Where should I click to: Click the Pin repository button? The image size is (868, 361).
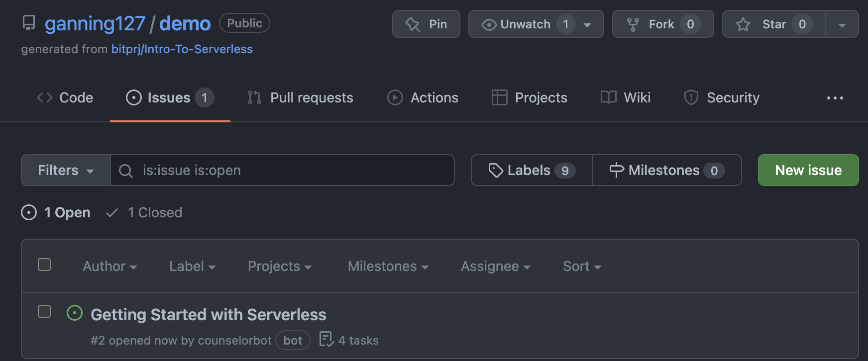point(426,24)
